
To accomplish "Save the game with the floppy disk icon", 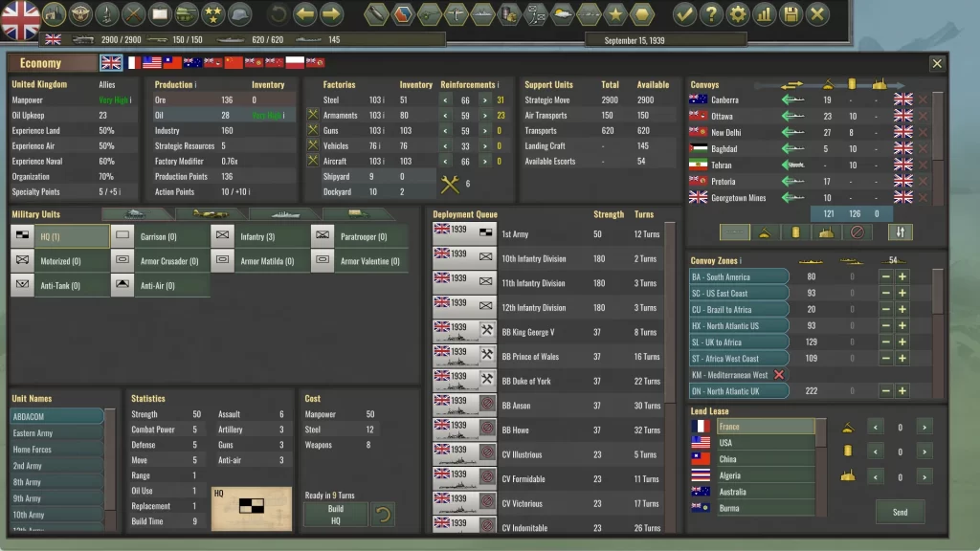I will pos(791,14).
